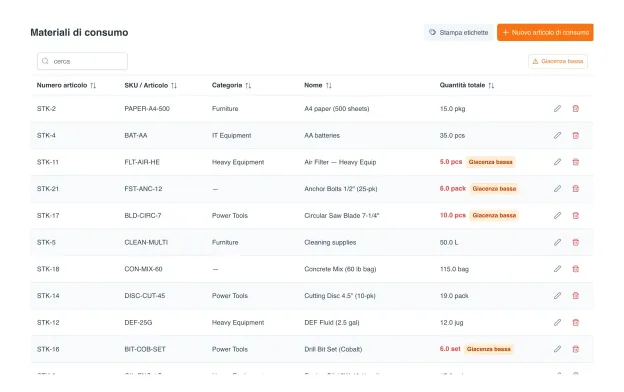This screenshot has height=392, width=624.
Task: Edit the Anchor Bolts item
Action: [x=557, y=189]
